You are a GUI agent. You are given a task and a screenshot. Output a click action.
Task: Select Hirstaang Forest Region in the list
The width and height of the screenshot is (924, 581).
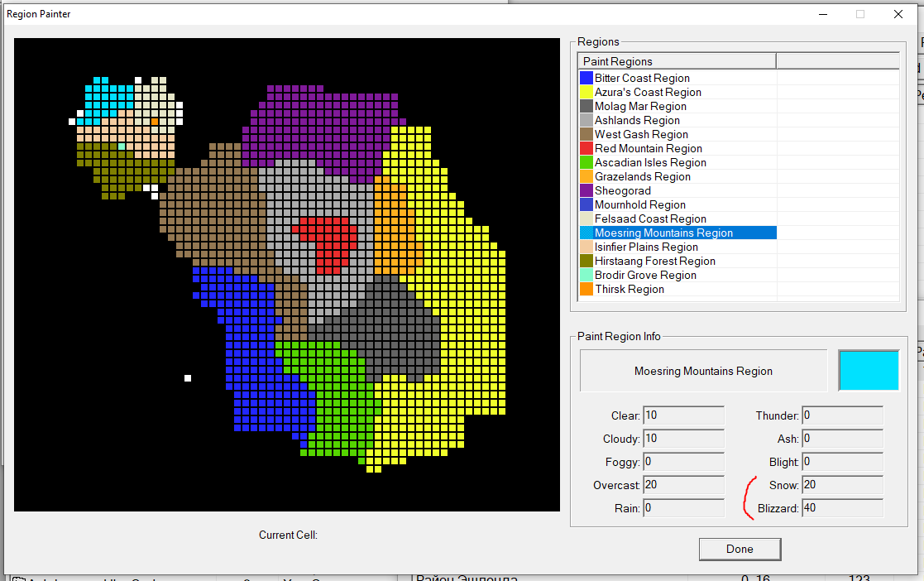(x=654, y=262)
